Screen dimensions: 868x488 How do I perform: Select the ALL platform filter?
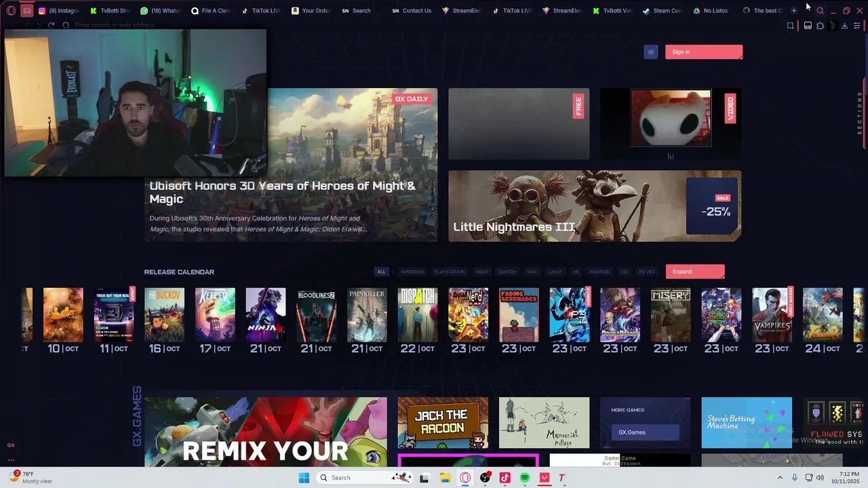tap(381, 272)
